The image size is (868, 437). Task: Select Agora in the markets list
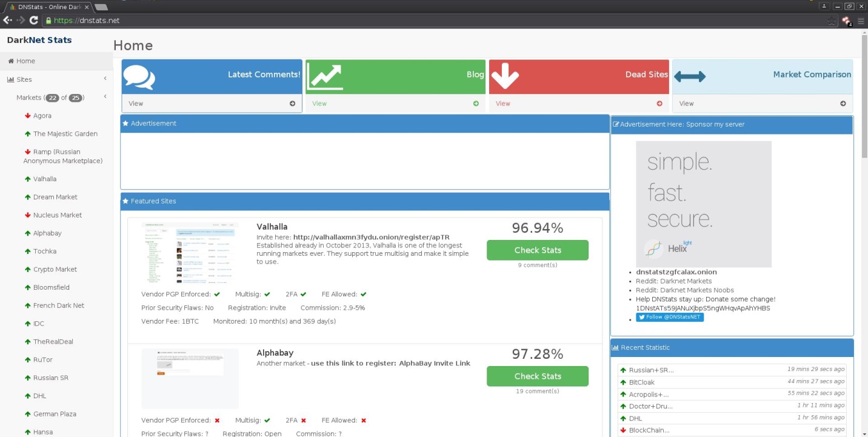pyautogui.click(x=42, y=116)
